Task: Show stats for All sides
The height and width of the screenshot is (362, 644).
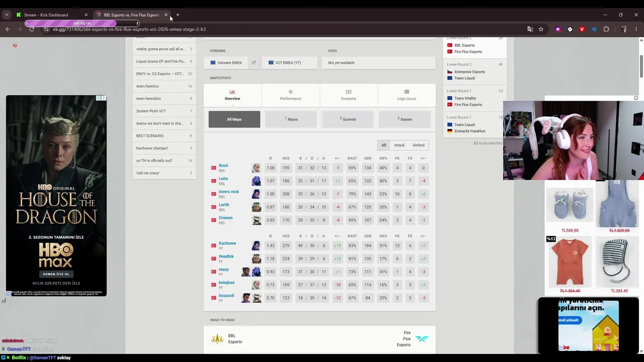Action: tap(383, 145)
